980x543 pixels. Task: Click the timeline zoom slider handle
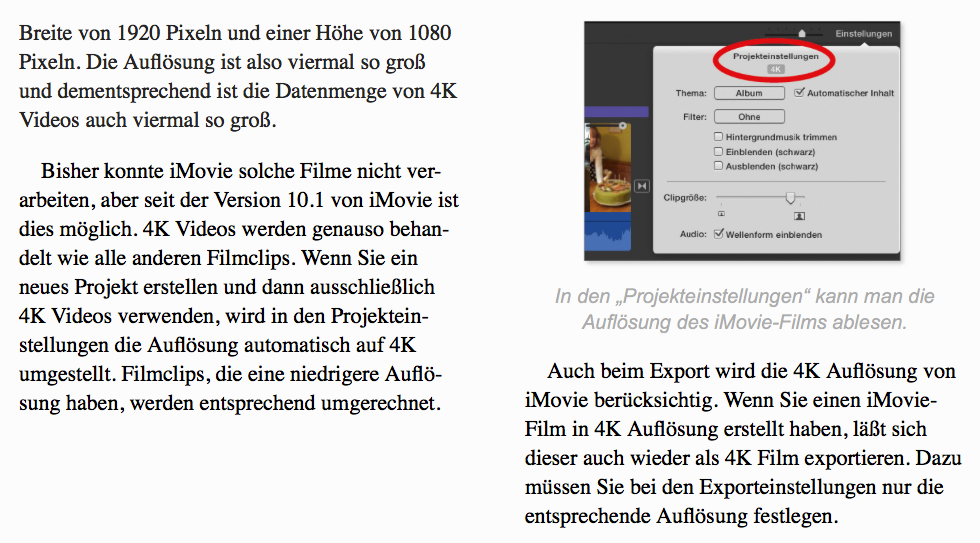click(x=802, y=33)
